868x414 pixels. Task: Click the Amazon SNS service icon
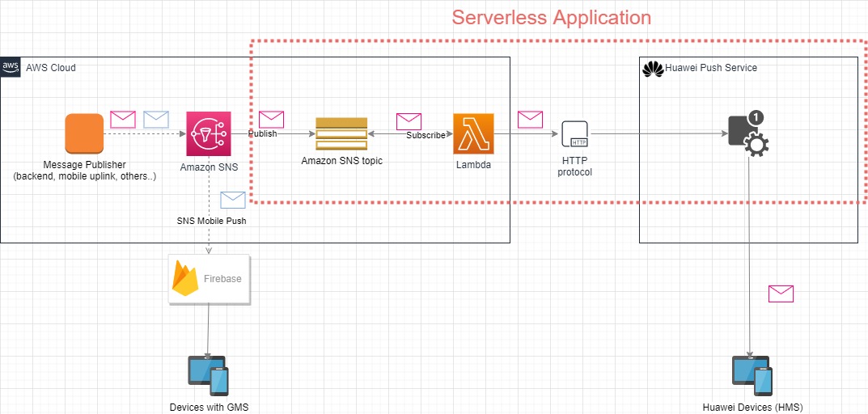tap(208, 133)
